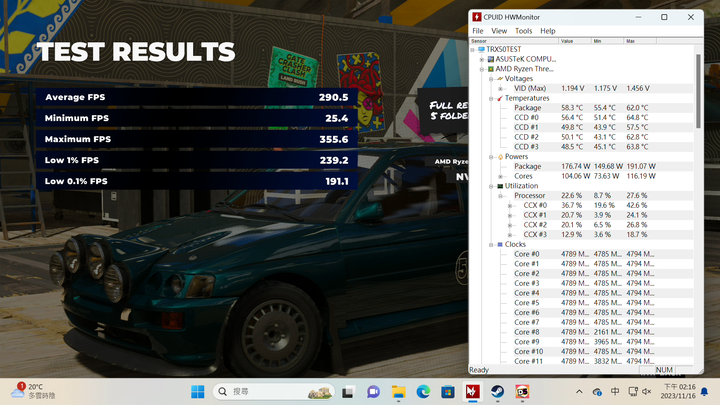Click the AMD Ryzen CPU chip icon
The image size is (720, 405).
(490, 69)
